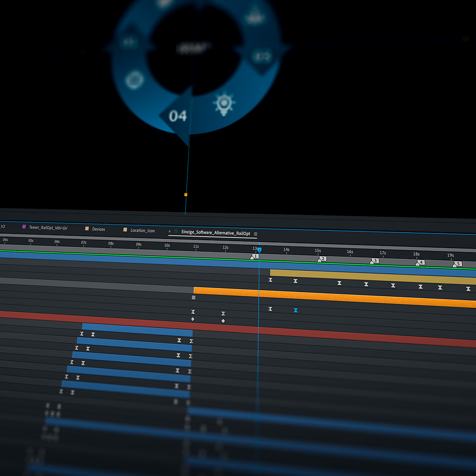Click the label color square next to Location_Icon

click(x=125, y=230)
